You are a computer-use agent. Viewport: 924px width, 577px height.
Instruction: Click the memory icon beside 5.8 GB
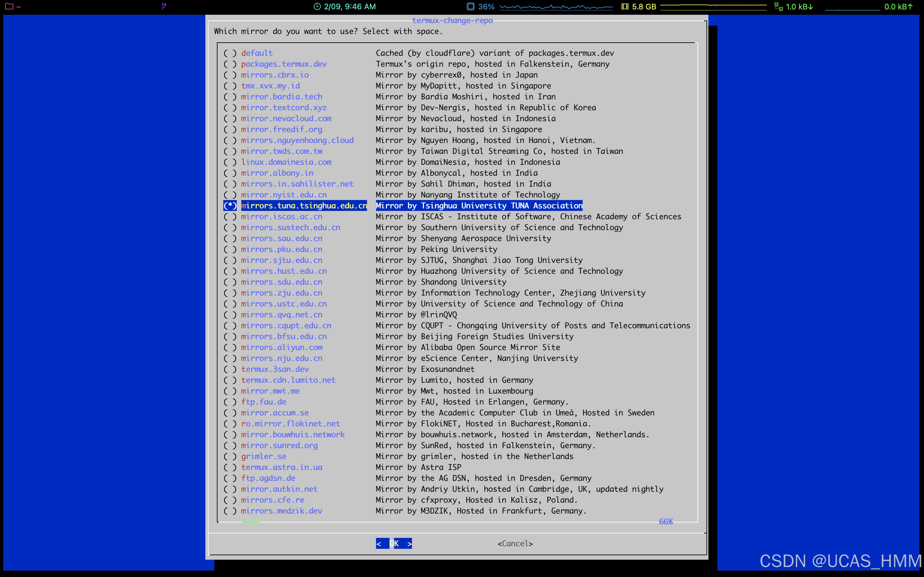click(625, 6)
